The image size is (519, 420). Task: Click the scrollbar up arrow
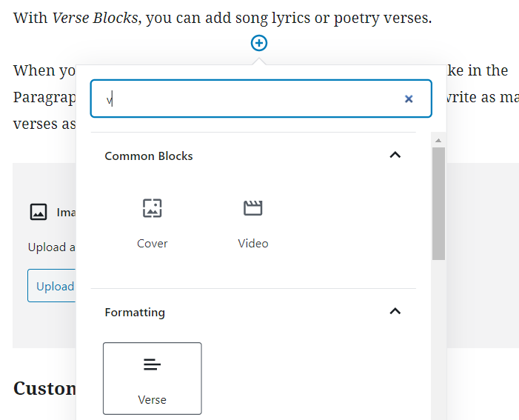(x=438, y=141)
